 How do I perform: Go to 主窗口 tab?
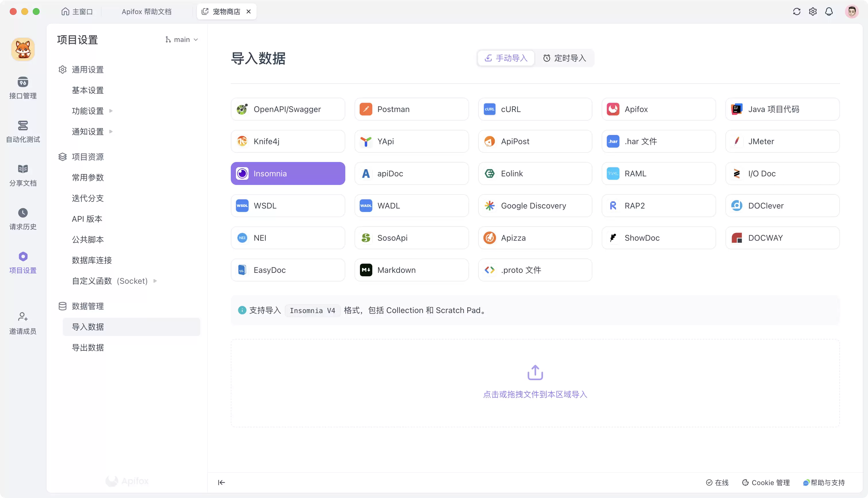(77, 11)
